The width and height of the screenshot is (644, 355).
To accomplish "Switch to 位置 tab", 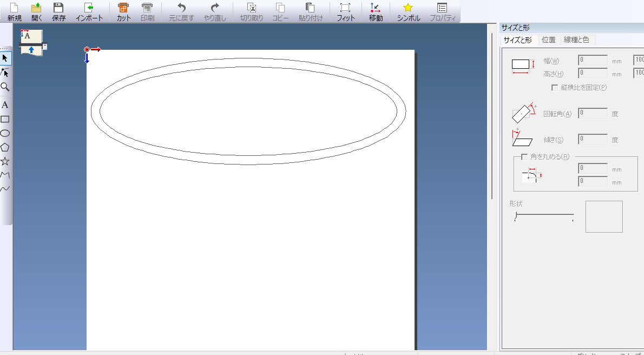I will tap(548, 40).
